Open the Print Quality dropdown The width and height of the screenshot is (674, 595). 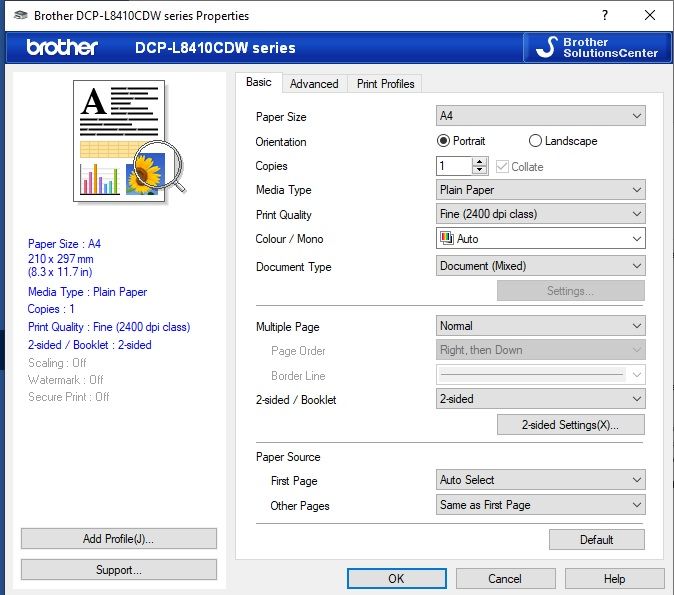[x=540, y=214]
